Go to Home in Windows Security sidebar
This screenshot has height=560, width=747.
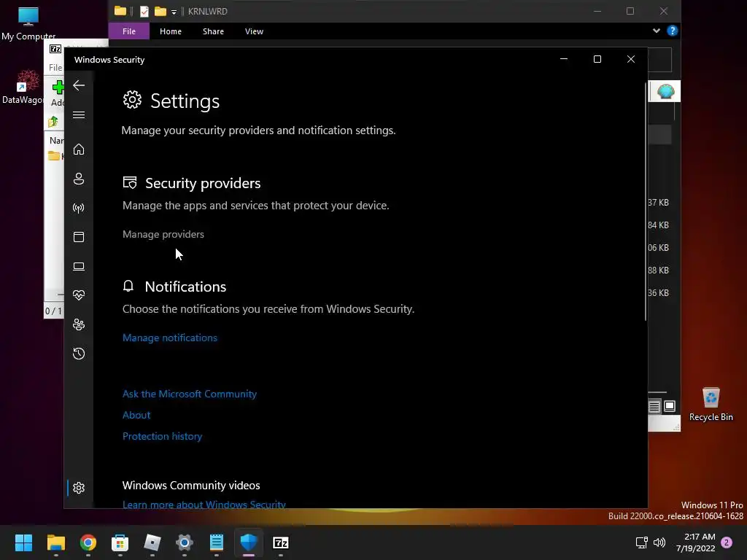[x=79, y=149]
